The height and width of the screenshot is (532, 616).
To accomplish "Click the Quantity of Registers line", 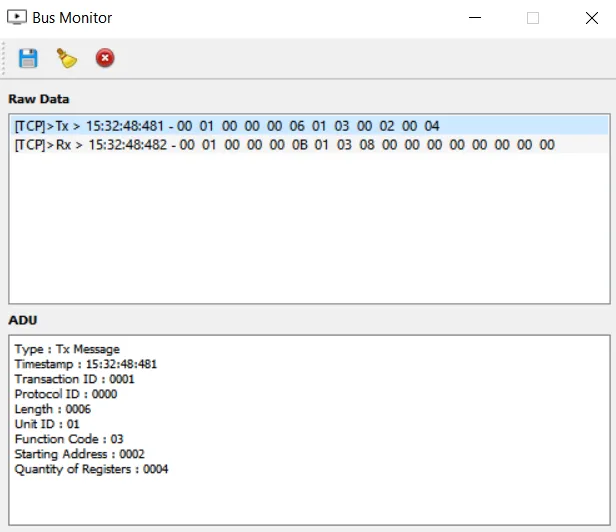I will tap(91, 469).
